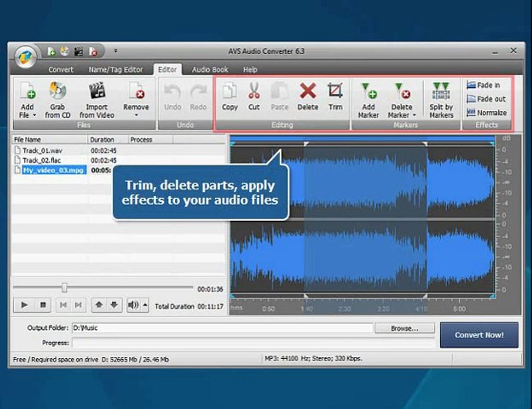Move selected file down in list
The width and height of the screenshot is (532, 409).
tap(114, 305)
